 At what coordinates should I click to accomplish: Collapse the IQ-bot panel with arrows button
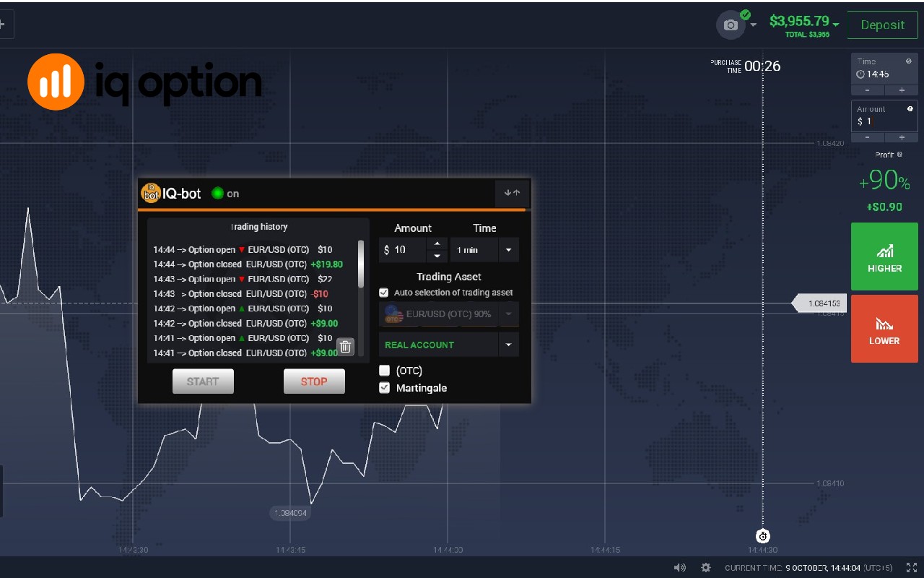pyautogui.click(x=513, y=193)
